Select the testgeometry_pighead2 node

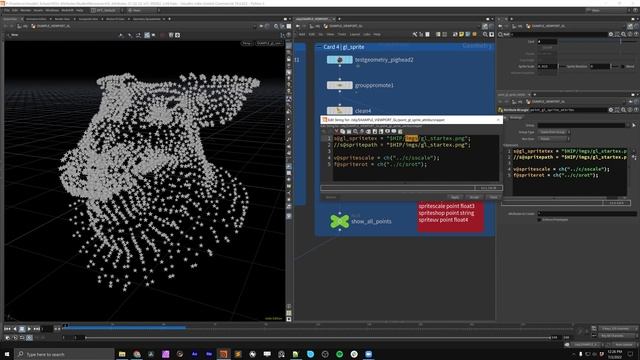[x=340, y=60]
